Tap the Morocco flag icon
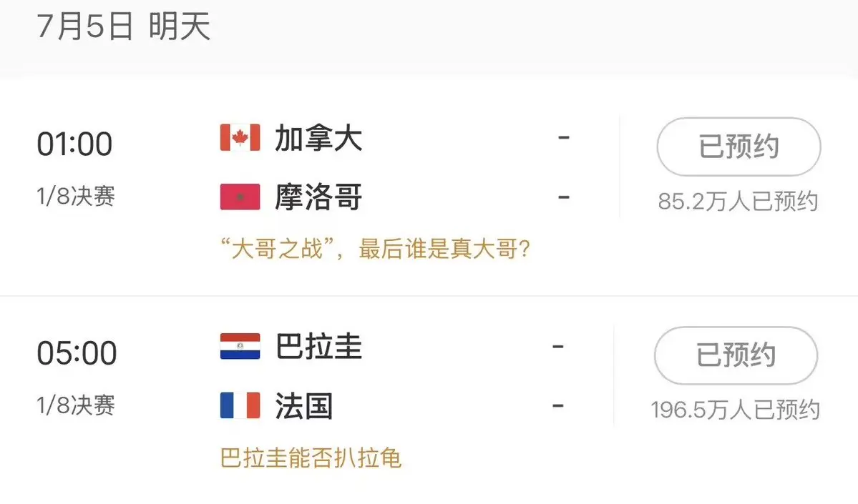 click(x=240, y=197)
